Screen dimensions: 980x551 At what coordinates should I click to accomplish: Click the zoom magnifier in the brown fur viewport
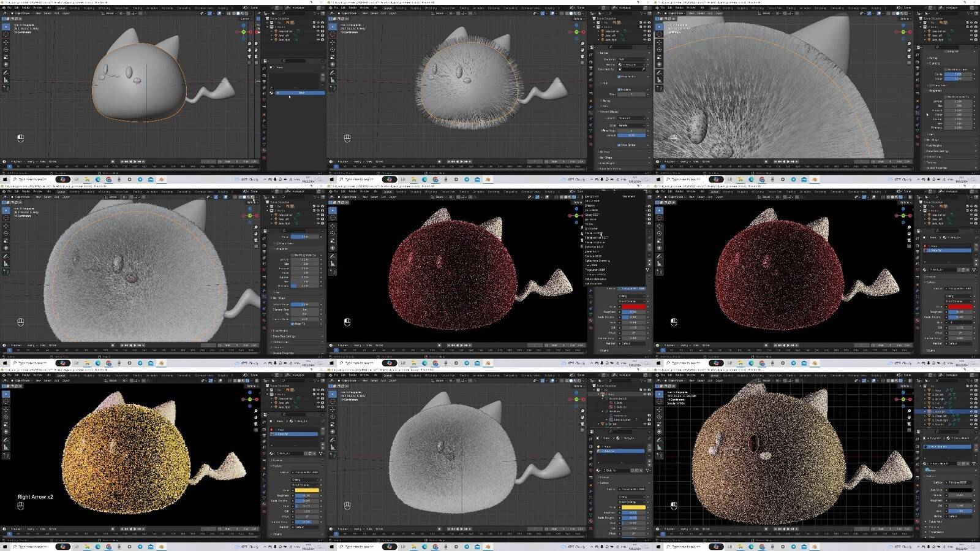tap(910, 411)
